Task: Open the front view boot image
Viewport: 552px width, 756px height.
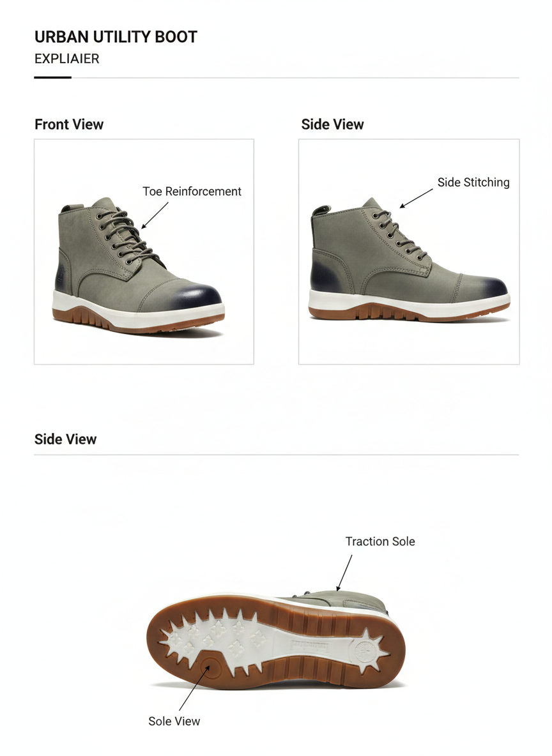Action: click(144, 252)
